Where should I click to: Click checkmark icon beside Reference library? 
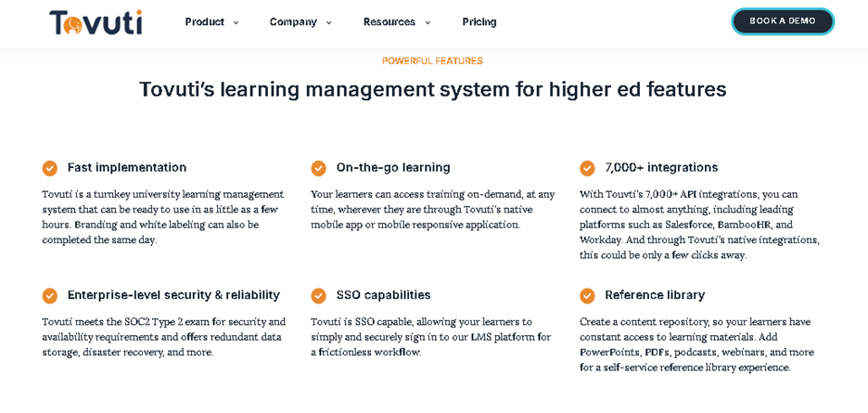(x=587, y=295)
